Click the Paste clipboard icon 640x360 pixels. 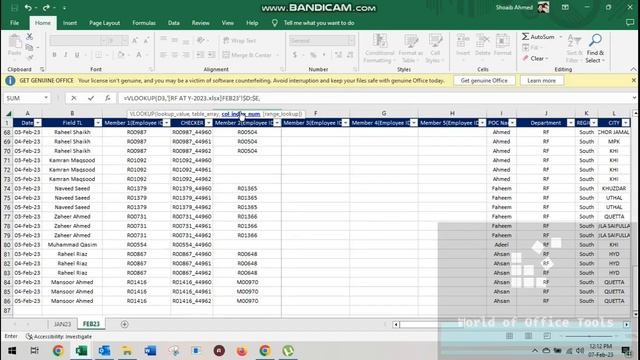point(15,42)
